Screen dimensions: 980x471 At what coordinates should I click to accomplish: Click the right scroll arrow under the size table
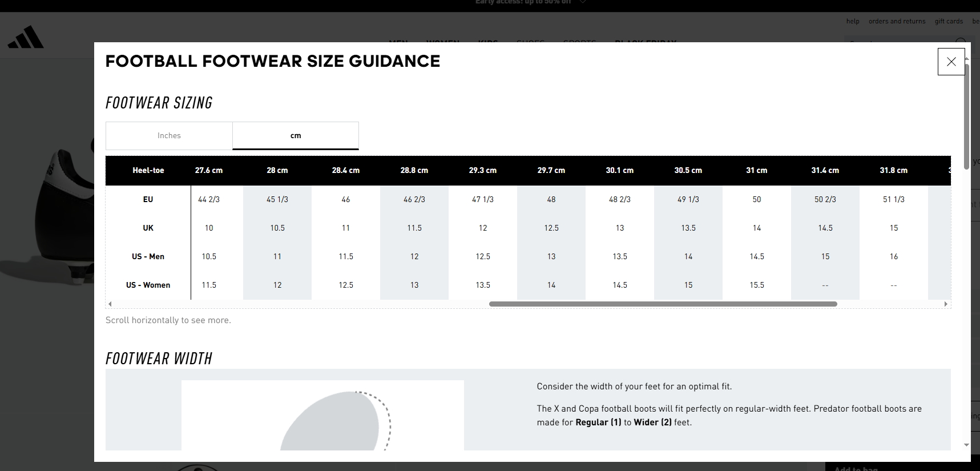tap(946, 304)
